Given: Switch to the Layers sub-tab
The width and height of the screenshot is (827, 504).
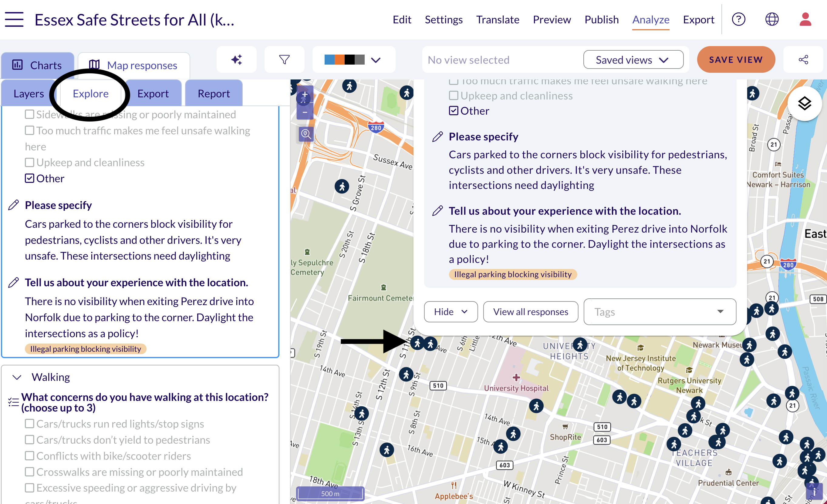Looking at the screenshot, I should click(x=29, y=93).
